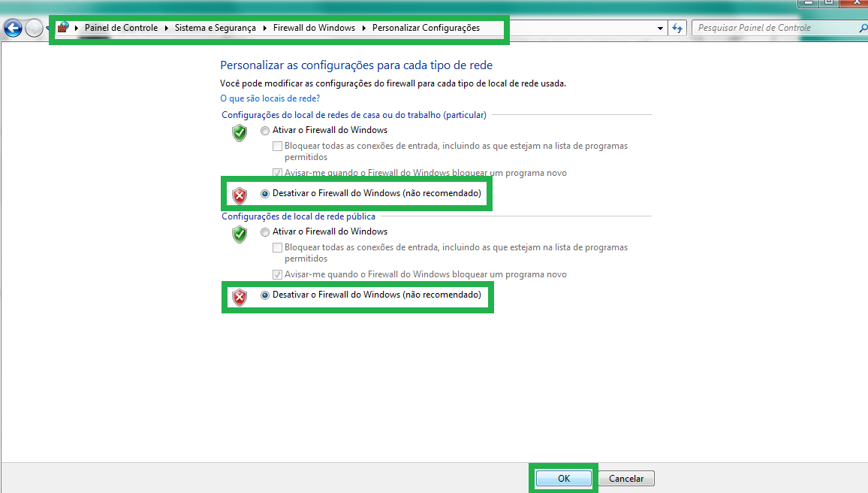Screen dimensions: 868x493
Task: Click the Control Panel icon in address bar
Action: click(x=63, y=27)
